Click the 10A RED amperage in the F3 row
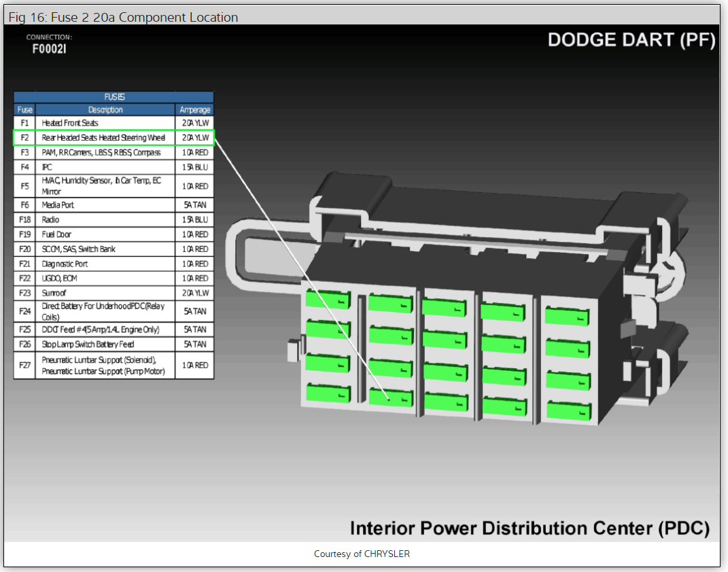728x572 pixels. 195,153
